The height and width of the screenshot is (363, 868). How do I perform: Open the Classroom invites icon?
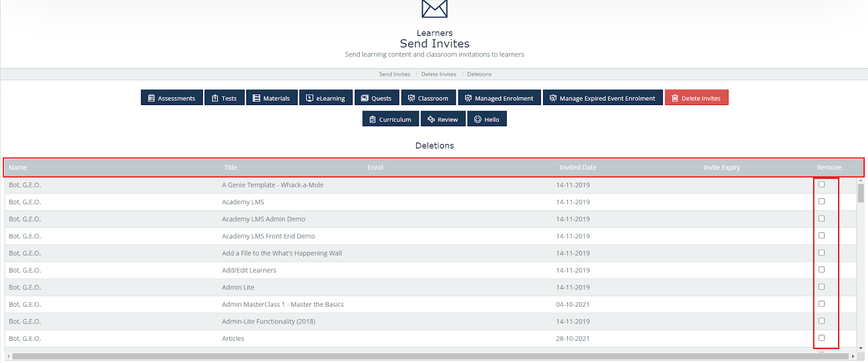[411, 98]
